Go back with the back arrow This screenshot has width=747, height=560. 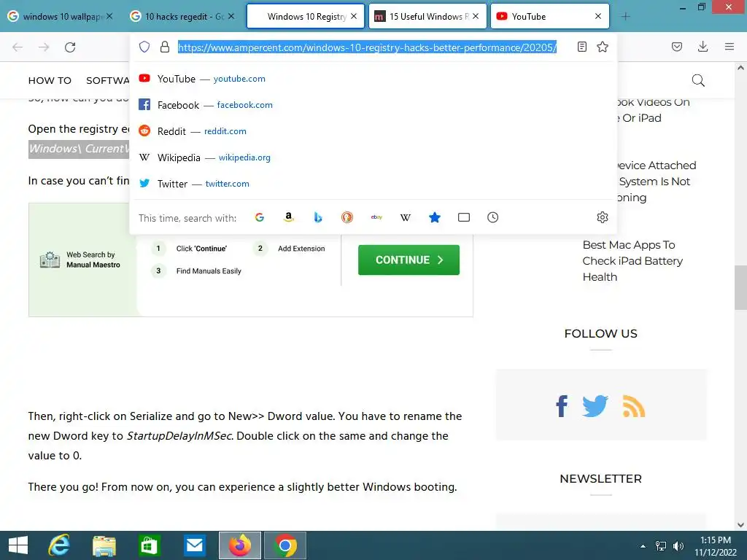coord(18,47)
